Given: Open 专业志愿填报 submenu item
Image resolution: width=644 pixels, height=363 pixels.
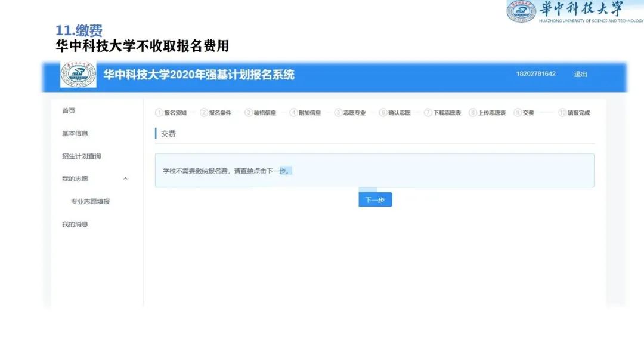Looking at the screenshot, I should [x=91, y=201].
